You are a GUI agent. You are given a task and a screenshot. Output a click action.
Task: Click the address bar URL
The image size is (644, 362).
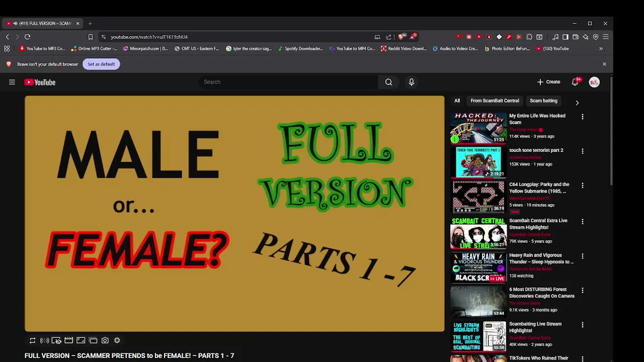(149, 37)
